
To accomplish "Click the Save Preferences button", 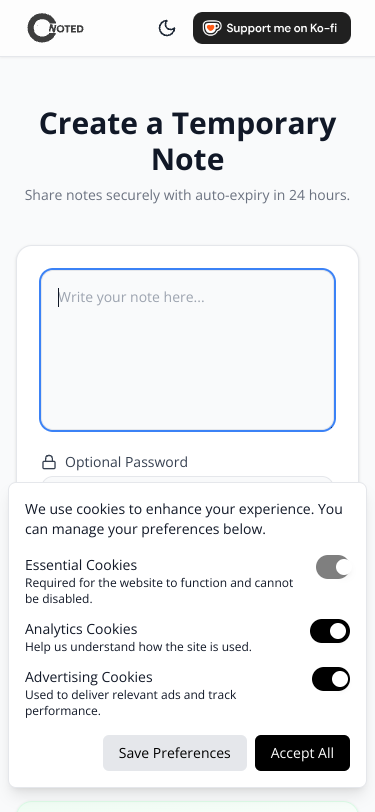I will pyautogui.click(x=175, y=753).
